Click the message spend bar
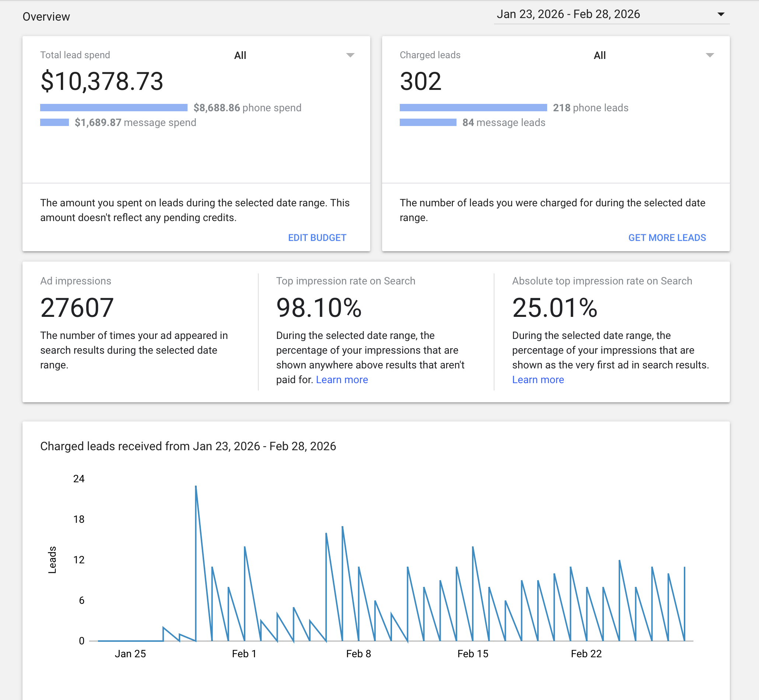Screen dimensions: 759x700 click(x=55, y=122)
